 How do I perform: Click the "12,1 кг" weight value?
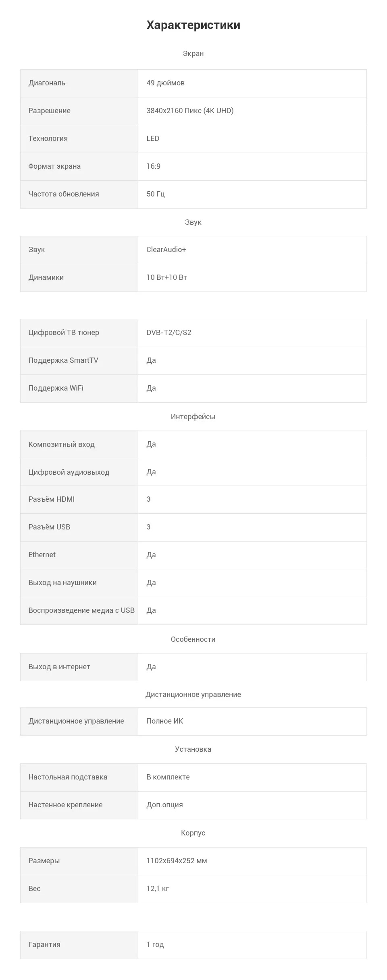(158, 889)
